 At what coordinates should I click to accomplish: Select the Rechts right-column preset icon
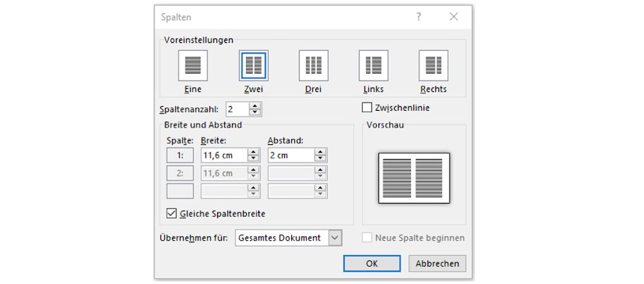click(433, 65)
